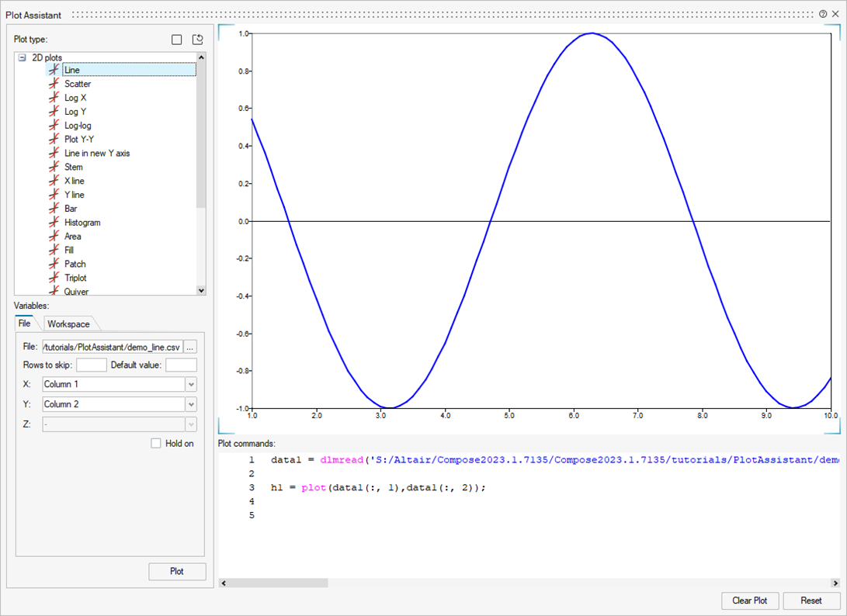Click the refresh icon above plot list
847x616 pixels.
[198, 40]
